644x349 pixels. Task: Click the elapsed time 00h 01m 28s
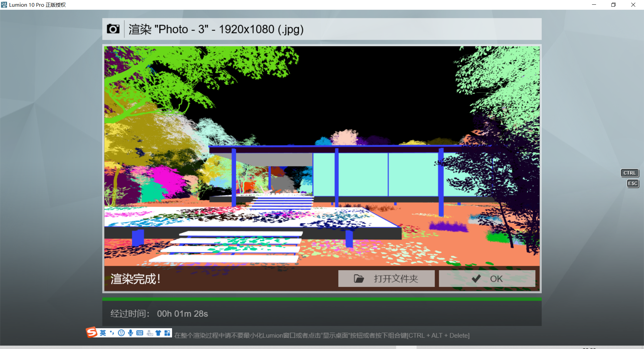(x=182, y=314)
